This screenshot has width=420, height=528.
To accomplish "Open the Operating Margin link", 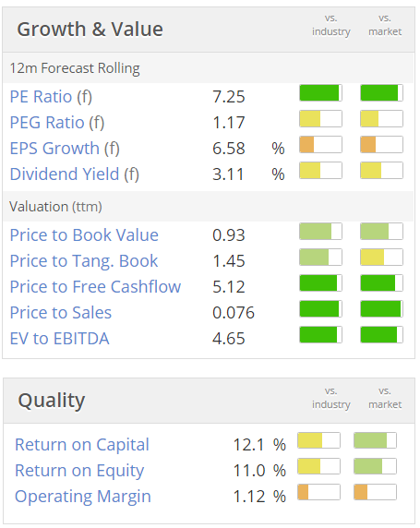I will pos(83,497).
